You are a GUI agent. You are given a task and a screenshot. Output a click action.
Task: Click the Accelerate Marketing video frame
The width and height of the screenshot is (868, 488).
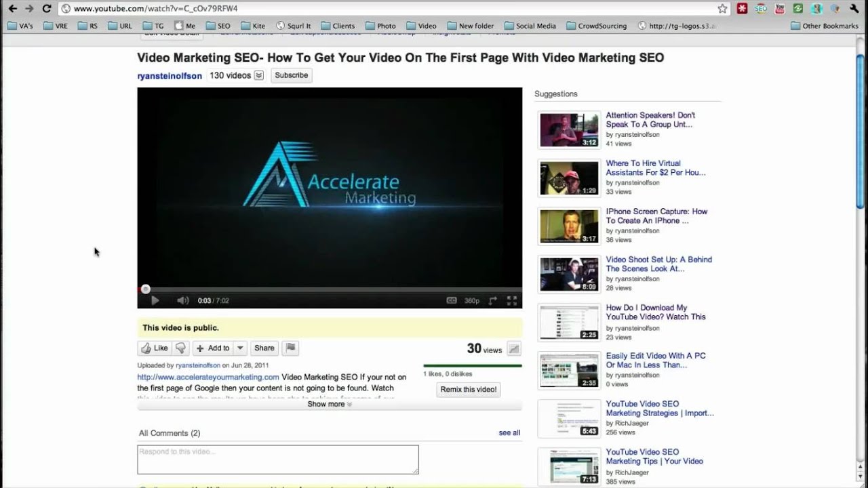point(330,188)
